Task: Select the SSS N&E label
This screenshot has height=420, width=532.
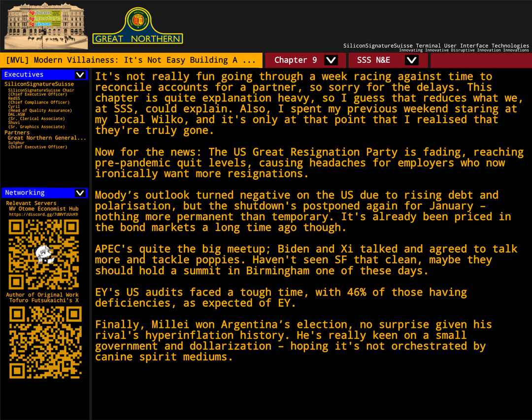Action: (373, 60)
